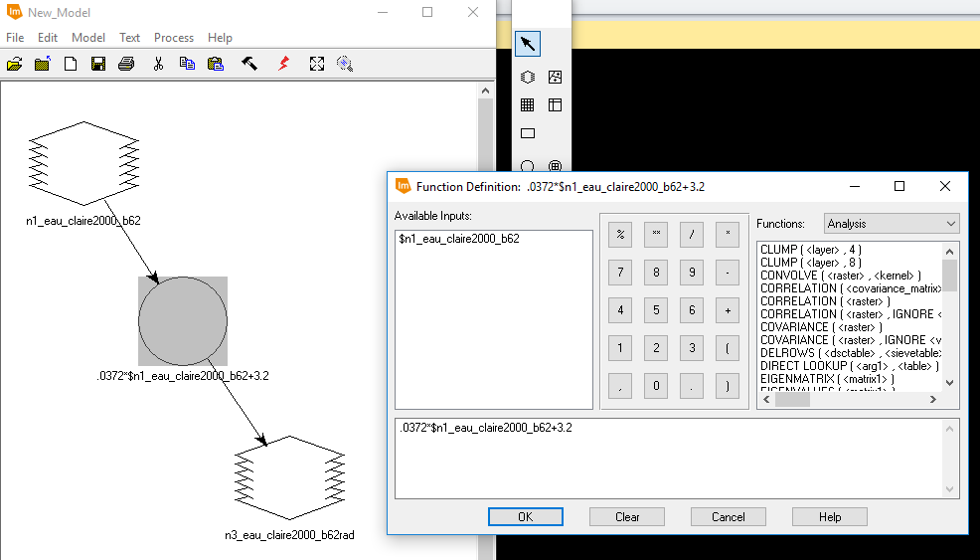Cut selection with the scissors icon
This screenshot has width=980, height=560.
[x=158, y=64]
